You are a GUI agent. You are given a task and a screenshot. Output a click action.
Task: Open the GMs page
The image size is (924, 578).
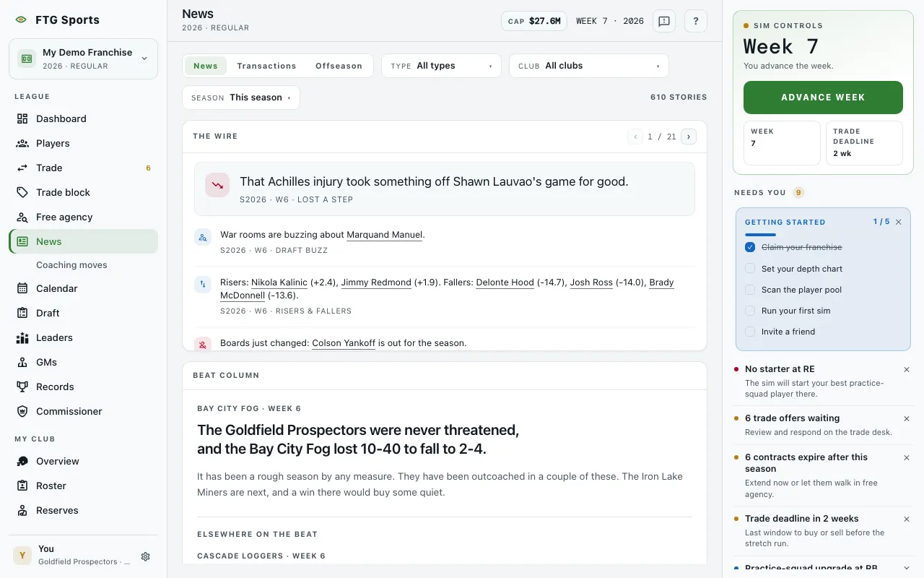pyautogui.click(x=83, y=362)
